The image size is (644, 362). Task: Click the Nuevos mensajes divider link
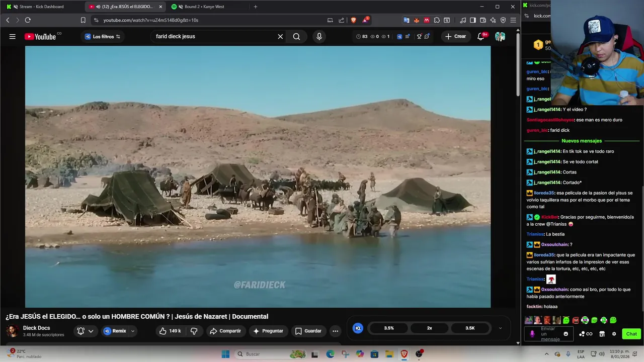pyautogui.click(x=582, y=141)
